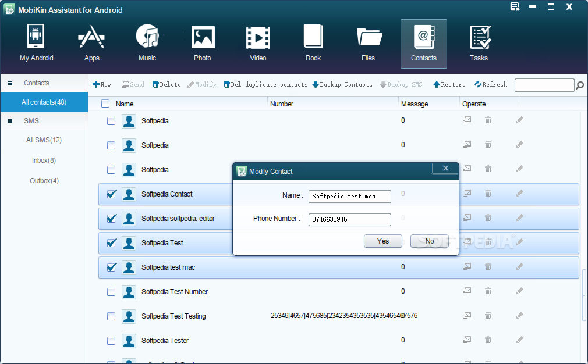Click the Number column header
This screenshot has width=588, height=364.
tap(282, 104)
